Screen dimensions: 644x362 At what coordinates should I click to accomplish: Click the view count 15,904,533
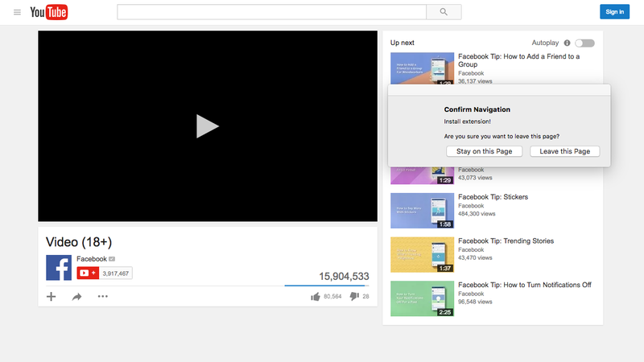345,276
